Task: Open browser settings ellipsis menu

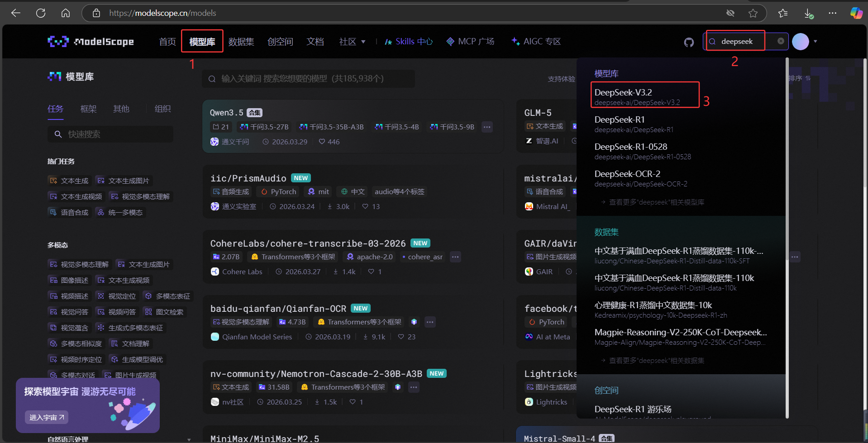Action: click(x=833, y=13)
